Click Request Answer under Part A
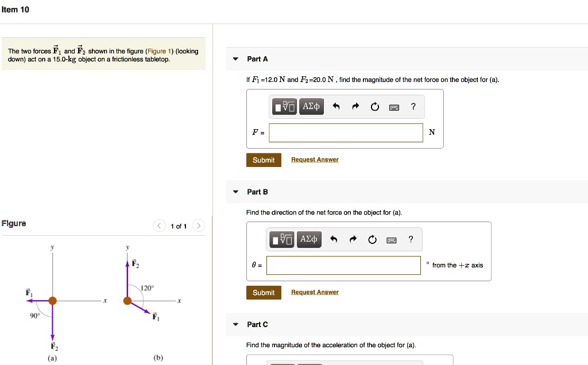Image resolution: width=588 pixels, height=365 pixels. [x=315, y=160]
